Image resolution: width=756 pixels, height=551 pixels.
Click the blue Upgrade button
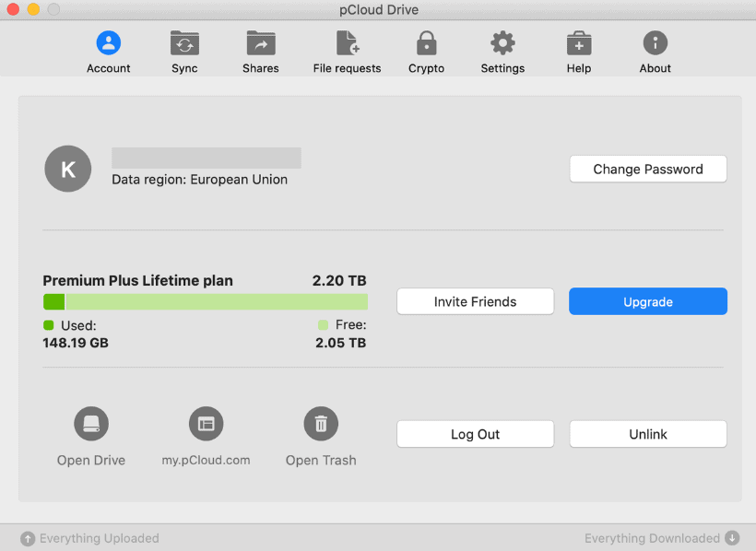[648, 301]
